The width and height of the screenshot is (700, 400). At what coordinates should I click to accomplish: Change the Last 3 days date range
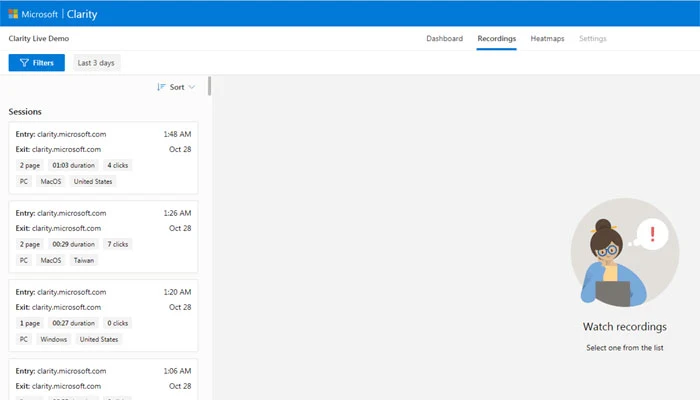(x=96, y=63)
